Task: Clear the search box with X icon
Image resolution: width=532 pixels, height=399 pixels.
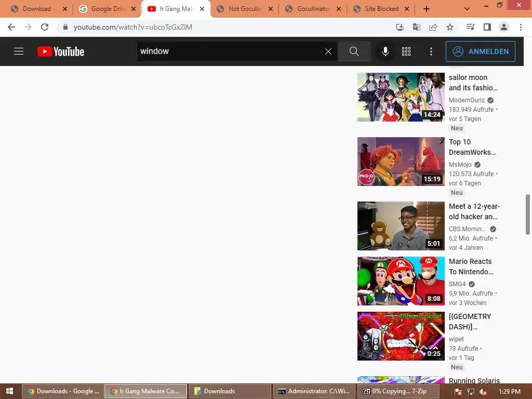Action: tap(328, 51)
